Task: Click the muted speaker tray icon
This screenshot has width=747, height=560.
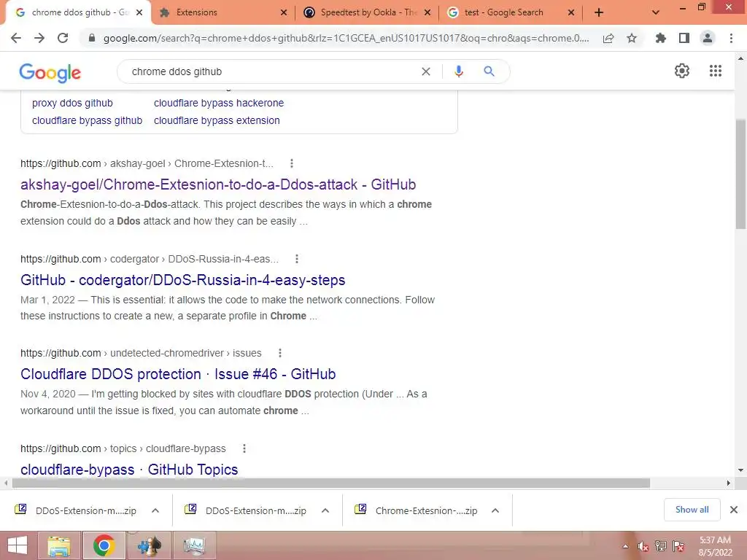Action: point(643,546)
